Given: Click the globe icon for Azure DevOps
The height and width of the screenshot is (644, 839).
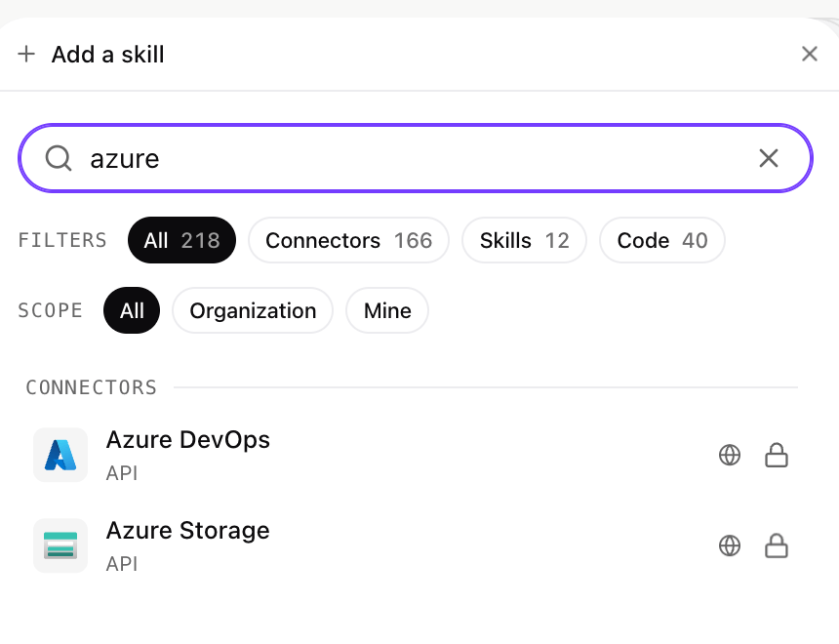Looking at the screenshot, I should click(730, 455).
